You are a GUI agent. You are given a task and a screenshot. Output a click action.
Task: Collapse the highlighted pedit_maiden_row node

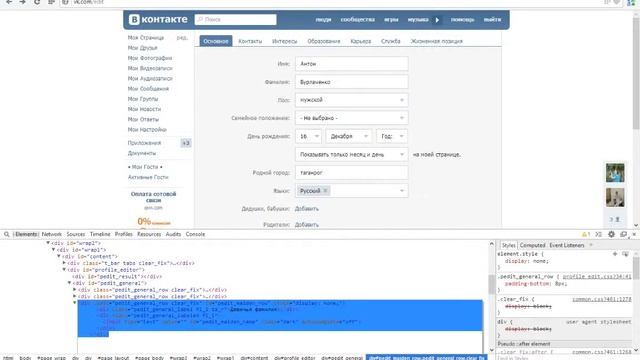coord(75,303)
